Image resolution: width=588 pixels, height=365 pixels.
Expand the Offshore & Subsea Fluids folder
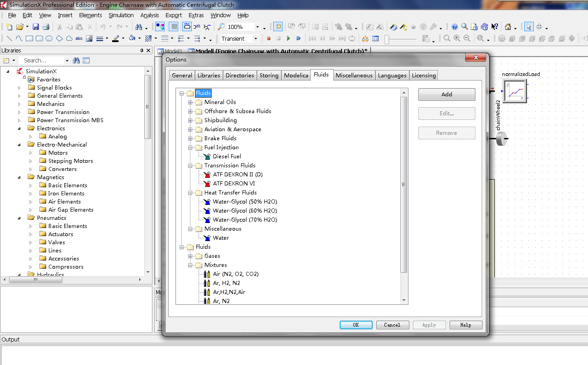click(x=191, y=111)
